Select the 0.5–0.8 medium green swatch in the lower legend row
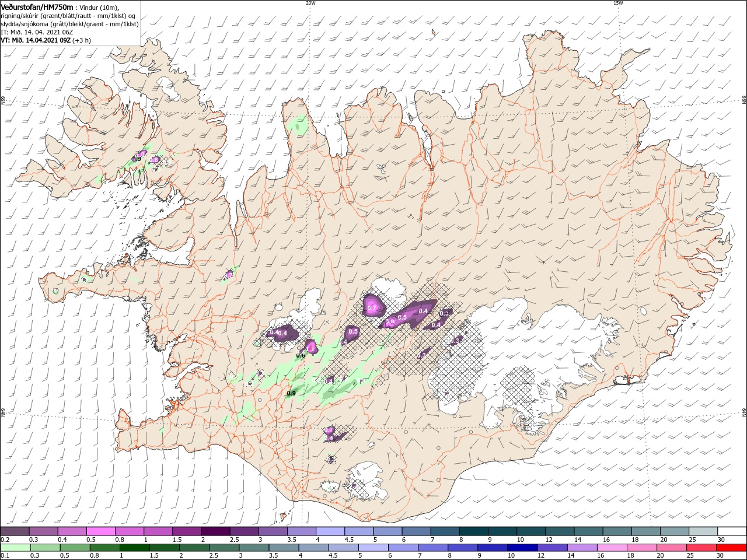Image resolution: width=747 pixels, height=560 pixels. tap(75, 548)
